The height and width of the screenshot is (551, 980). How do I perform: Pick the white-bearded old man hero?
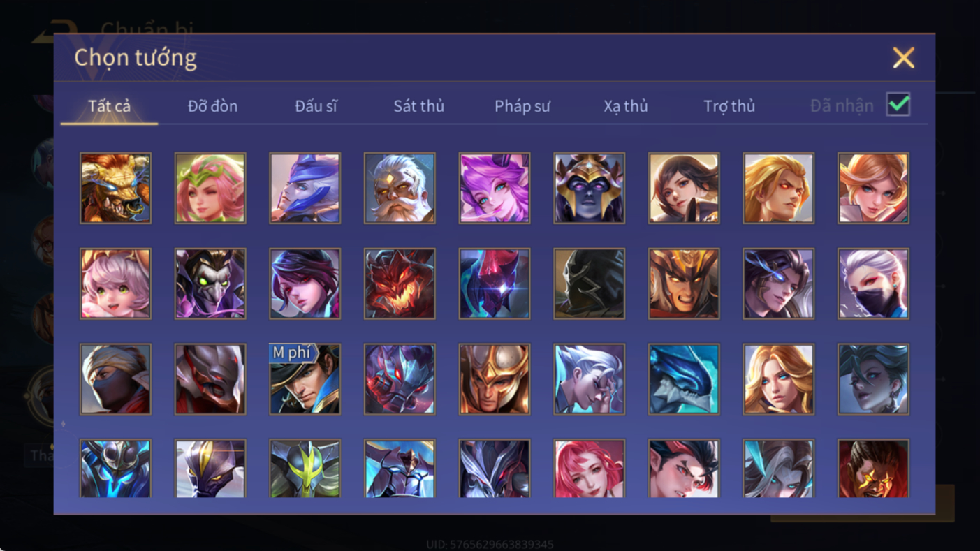coord(400,189)
